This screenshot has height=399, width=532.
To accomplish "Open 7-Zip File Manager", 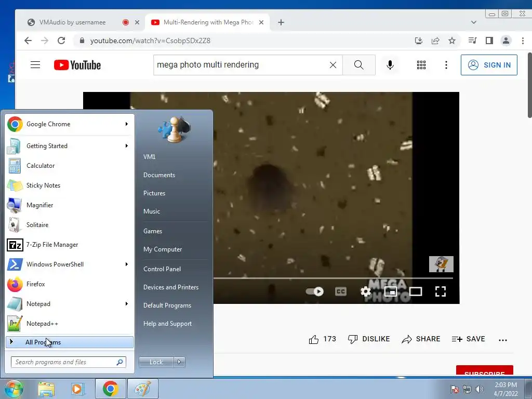I will [x=69, y=245].
